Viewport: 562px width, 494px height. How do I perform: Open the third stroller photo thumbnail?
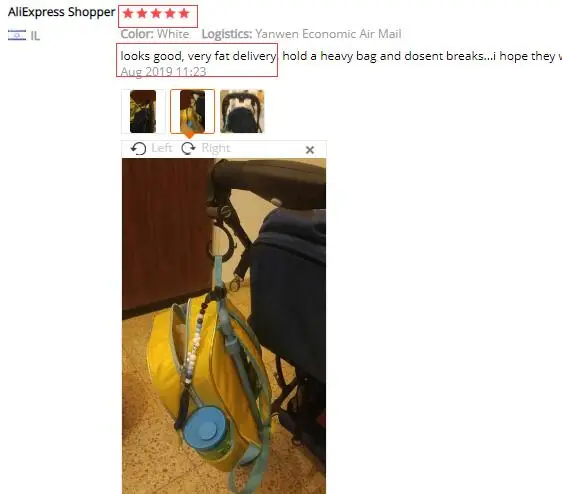pyautogui.click(x=242, y=111)
